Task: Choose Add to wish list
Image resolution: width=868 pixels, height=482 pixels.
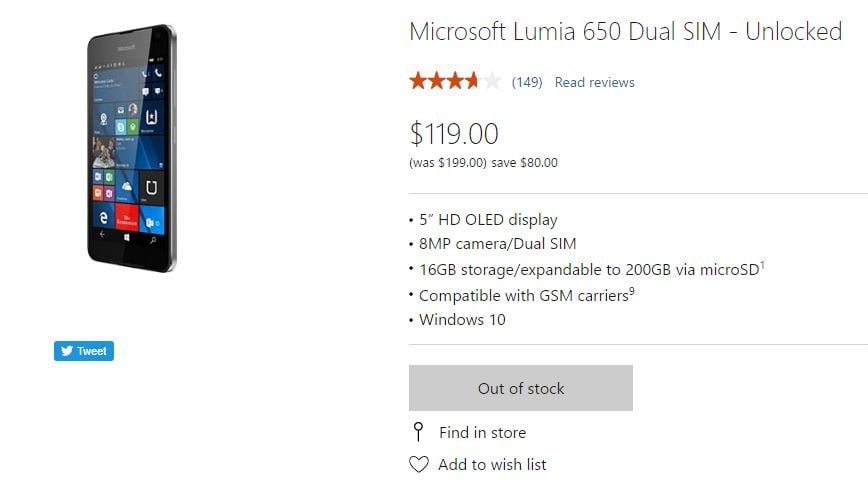Action: click(x=492, y=464)
